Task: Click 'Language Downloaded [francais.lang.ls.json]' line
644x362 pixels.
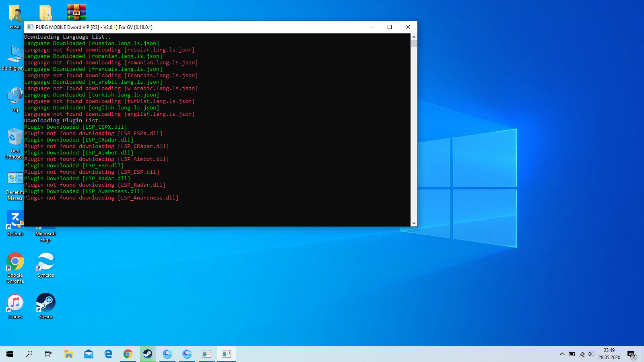Action: (x=93, y=69)
